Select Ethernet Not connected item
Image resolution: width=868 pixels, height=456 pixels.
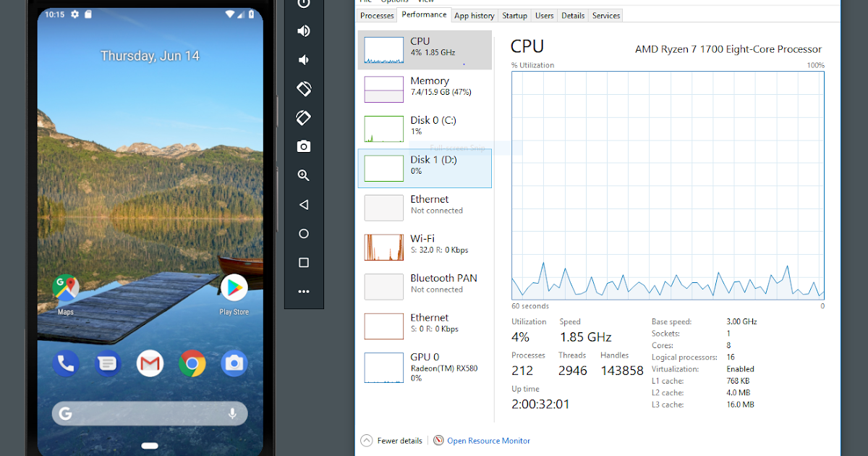(425, 208)
